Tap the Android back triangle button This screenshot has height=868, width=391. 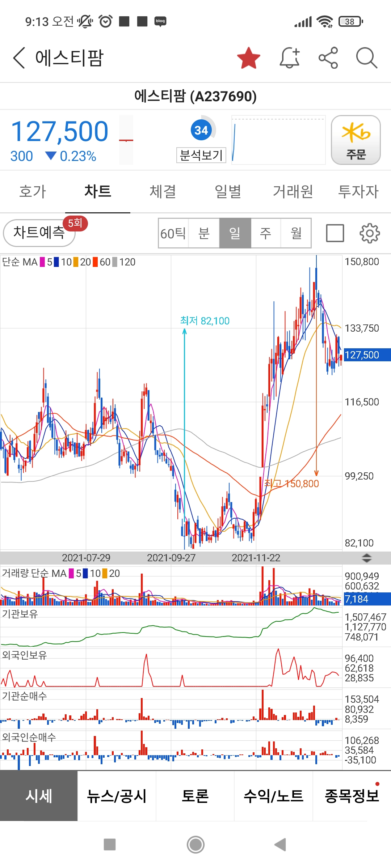[x=280, y=844]
